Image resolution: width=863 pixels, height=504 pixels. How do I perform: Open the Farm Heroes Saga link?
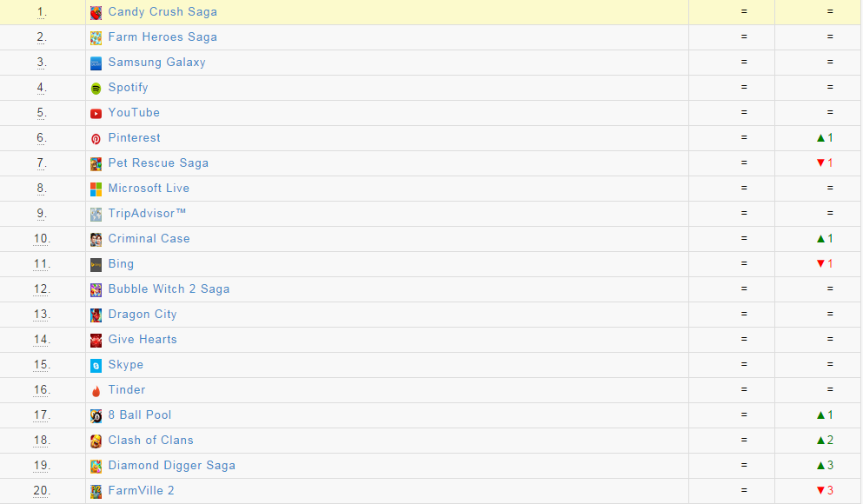click(x=163, y=37)
